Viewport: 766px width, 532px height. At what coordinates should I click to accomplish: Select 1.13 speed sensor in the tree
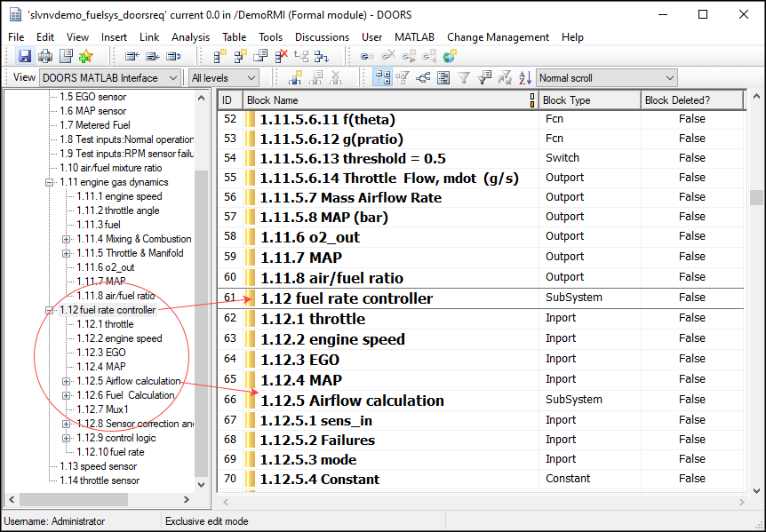point(98,466)
